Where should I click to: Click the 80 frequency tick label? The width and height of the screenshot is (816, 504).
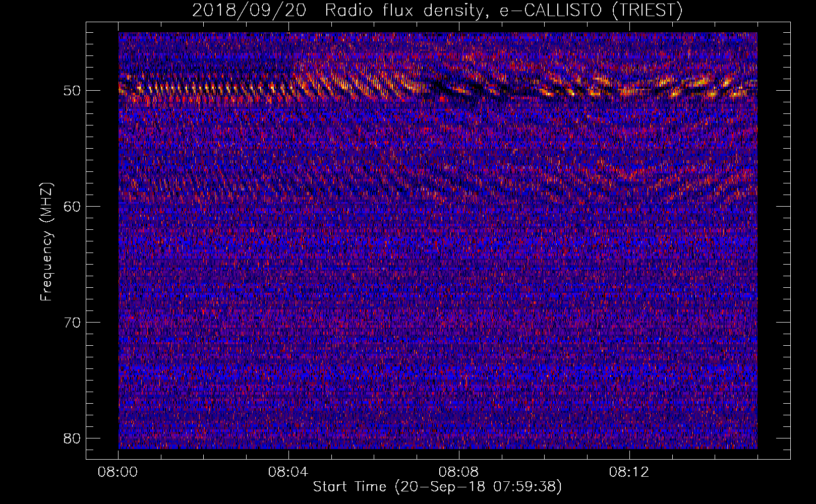73,438
